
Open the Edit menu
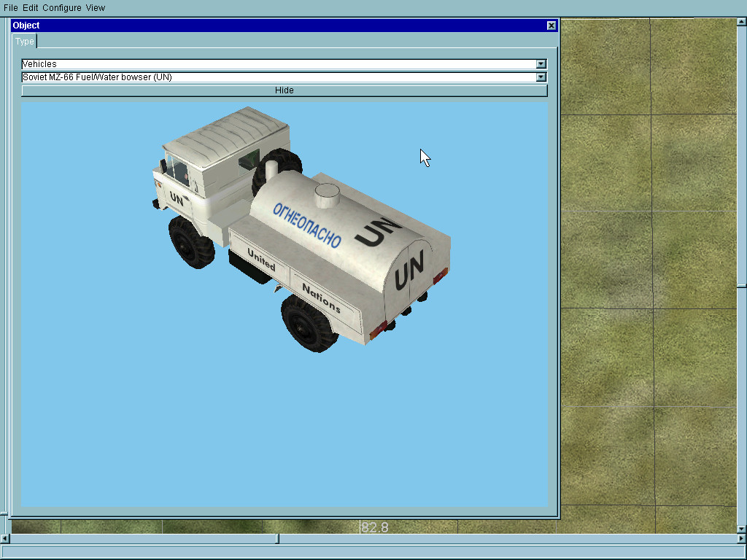[x=30, y=7]
